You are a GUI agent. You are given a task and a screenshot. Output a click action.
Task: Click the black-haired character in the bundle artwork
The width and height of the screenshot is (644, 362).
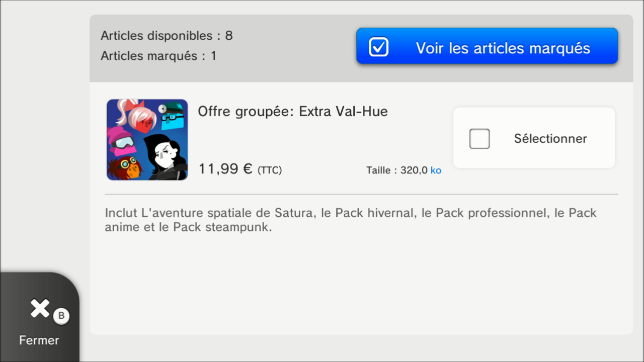[165, 157]
